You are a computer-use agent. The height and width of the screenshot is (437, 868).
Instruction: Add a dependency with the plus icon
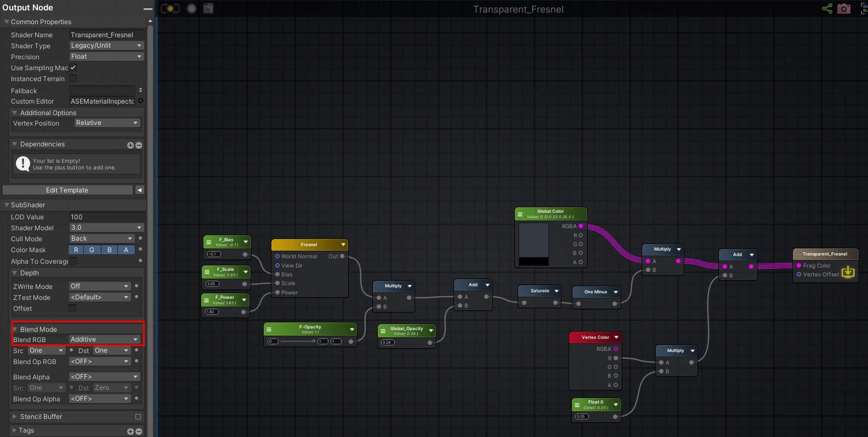coord(131,145)
